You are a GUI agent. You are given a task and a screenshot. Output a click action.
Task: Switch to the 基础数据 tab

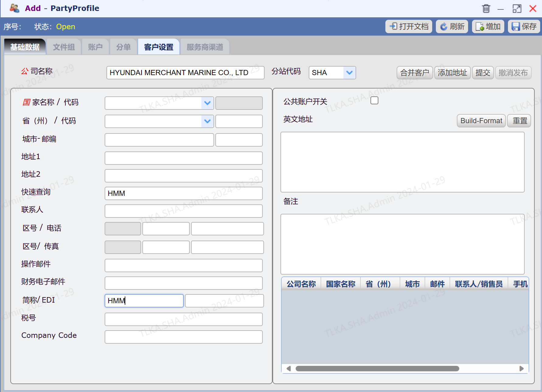(25, 47)
